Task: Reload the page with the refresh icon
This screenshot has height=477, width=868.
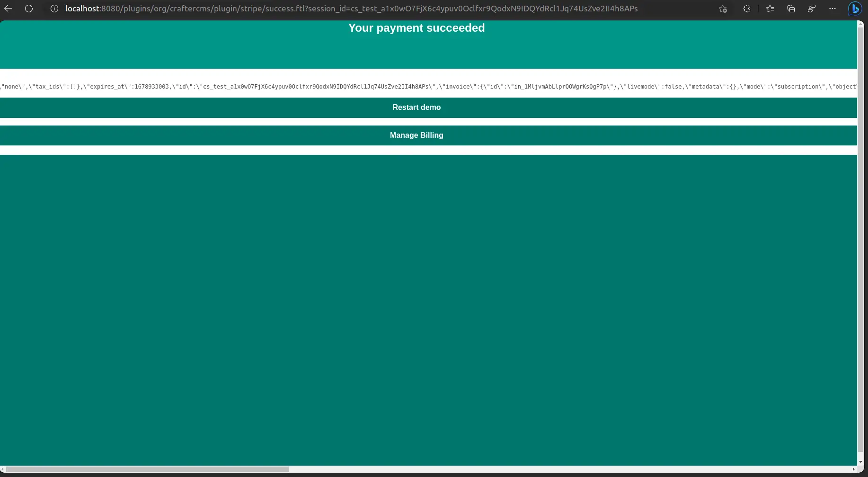Action: click(x=29, y=9)
